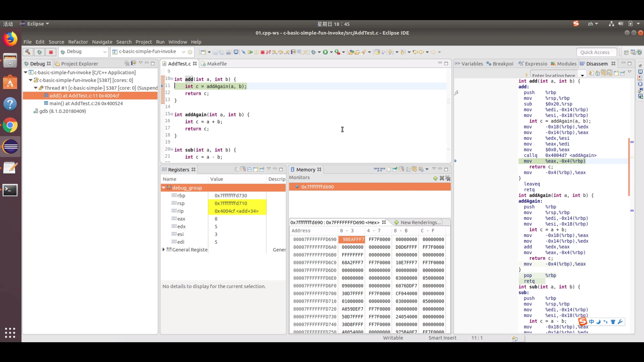
Task: Click the Step Into icon
Action: (275, 52)
